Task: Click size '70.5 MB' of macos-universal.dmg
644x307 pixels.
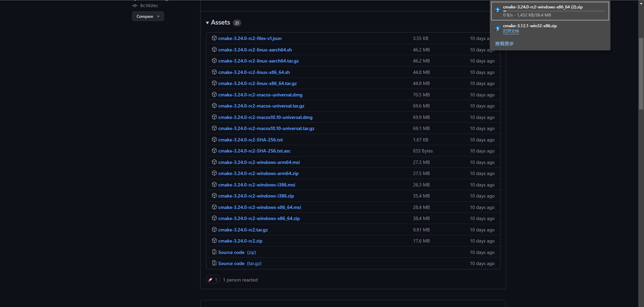Action: tap(421, 95)
